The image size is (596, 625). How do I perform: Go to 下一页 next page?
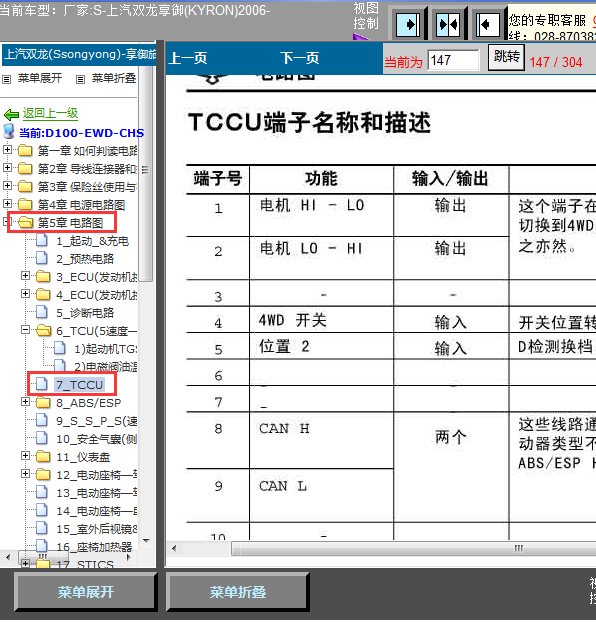(x=299, y=58)
